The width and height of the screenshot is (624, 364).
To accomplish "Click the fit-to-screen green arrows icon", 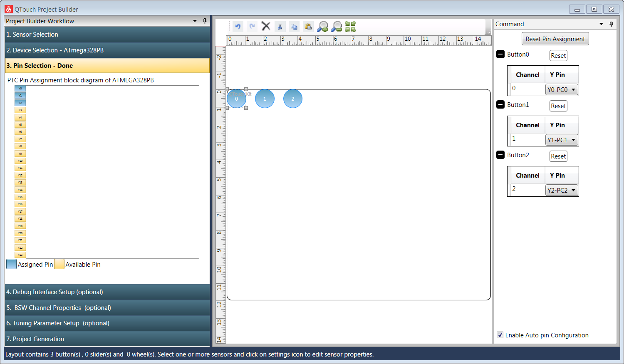I will [350, 27].
